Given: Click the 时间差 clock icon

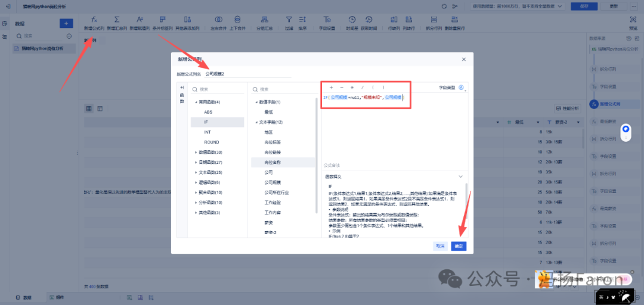Looking at the screenshot, I should tap(352, 19).
